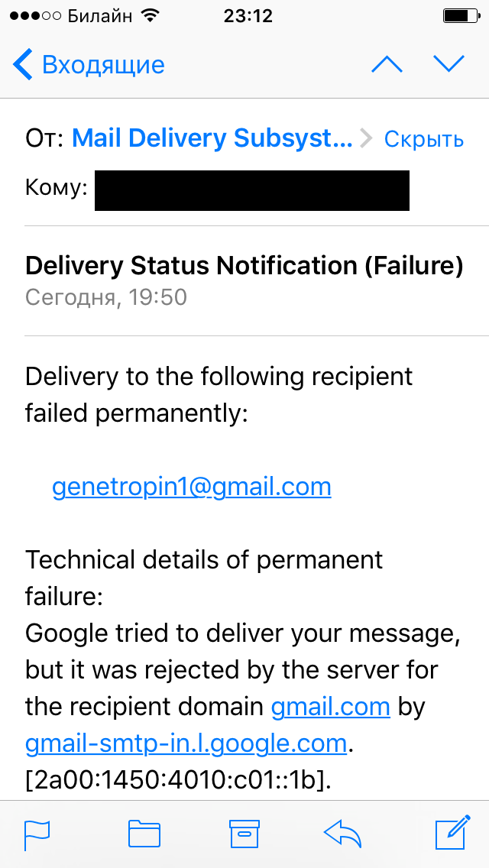Open the gmail-smtp-in.l.google.com link

186,743
